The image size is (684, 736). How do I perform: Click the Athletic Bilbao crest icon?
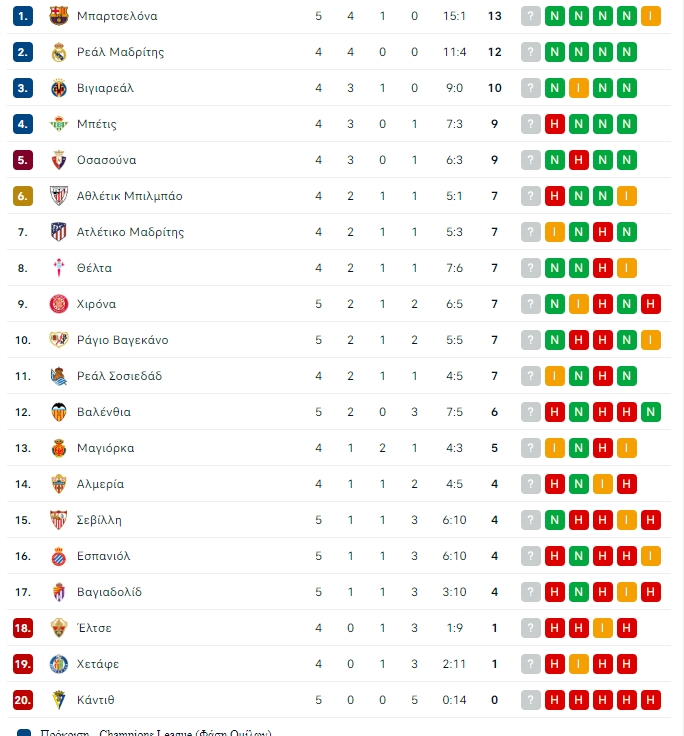(59, 196)
